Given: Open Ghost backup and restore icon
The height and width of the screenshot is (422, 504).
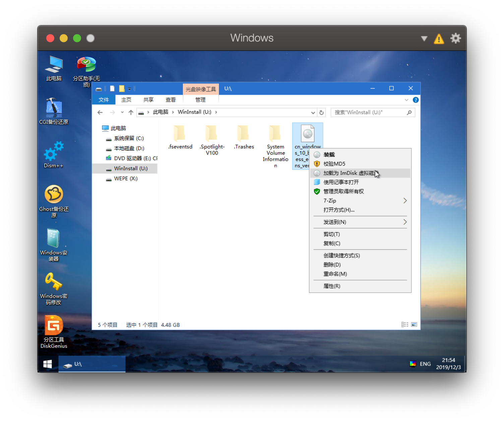Looking at the screenshot, I should click(x=54, y=194).
